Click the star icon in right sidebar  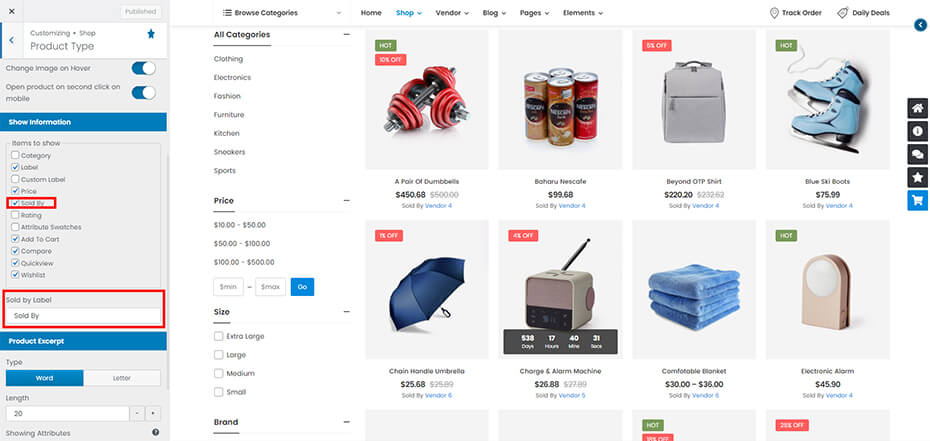pos(918,177)
